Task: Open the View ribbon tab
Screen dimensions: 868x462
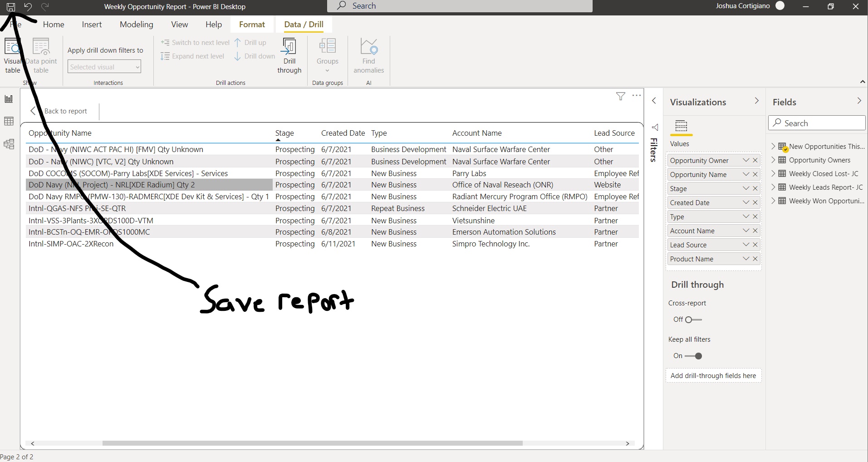Action: point(180,25)
